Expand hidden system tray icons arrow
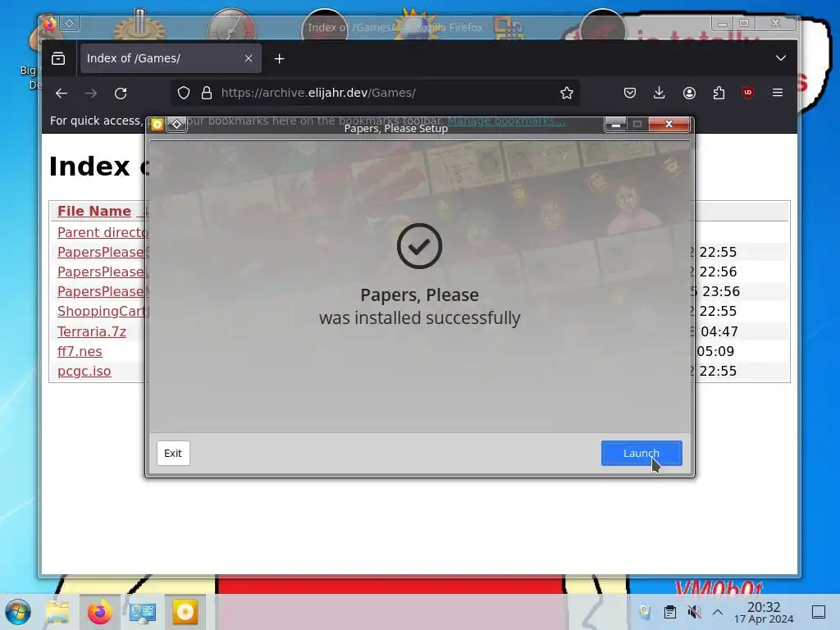The height and width of the screenshot is (630, 840). point(718,612)
